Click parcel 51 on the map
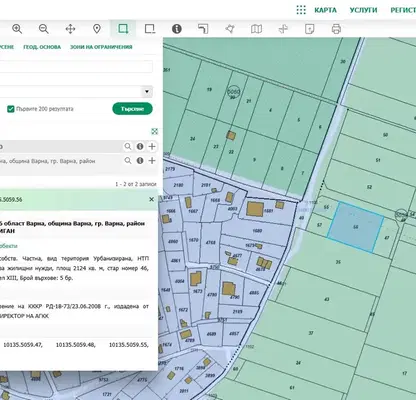 click(x=378, y=160)
